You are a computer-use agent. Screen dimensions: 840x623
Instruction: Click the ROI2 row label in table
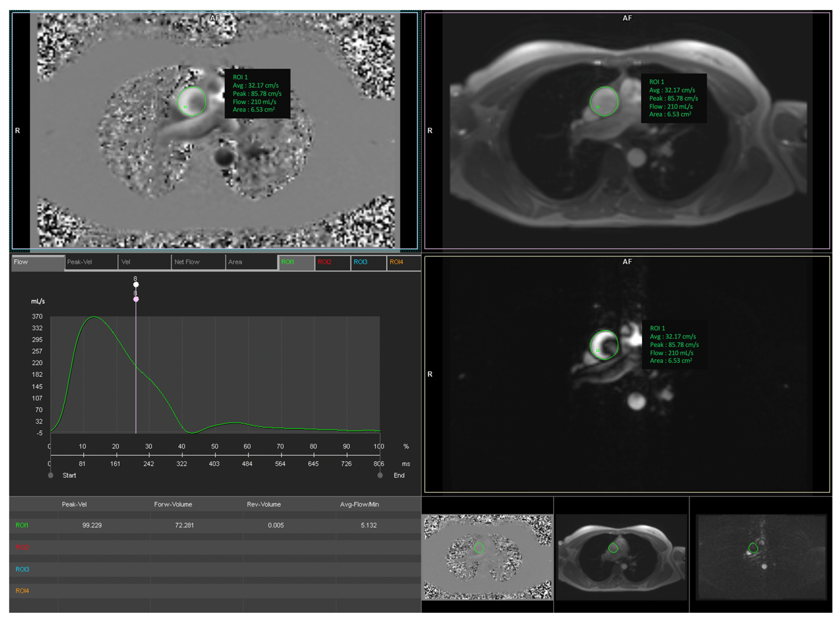pyautogui.click(x=22, y=547)
